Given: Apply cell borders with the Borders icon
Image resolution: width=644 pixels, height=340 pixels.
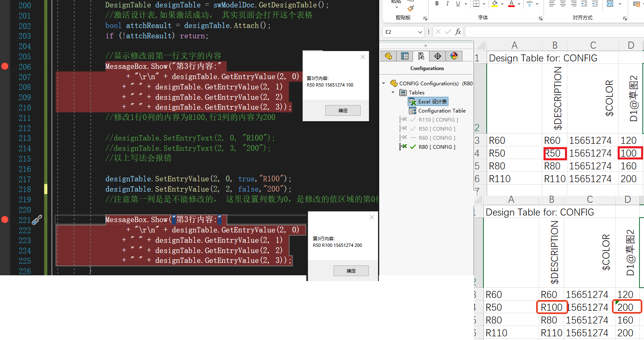Looking at the screenshot, I should coord(476,3).
